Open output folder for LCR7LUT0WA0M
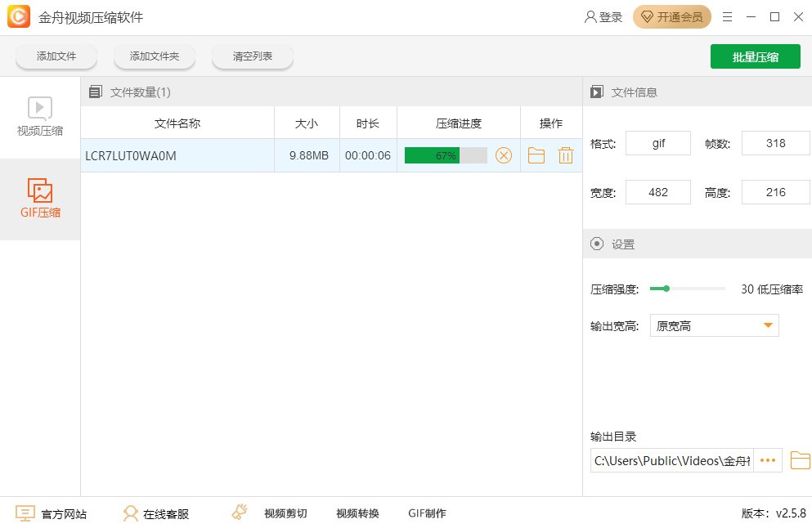 pyautogui.click(x=536, y=155)
